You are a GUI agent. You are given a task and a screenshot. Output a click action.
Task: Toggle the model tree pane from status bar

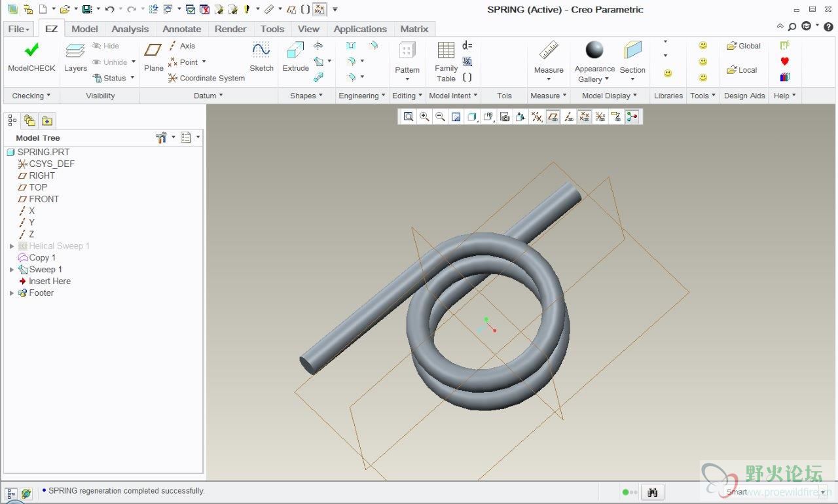point(11,493)
